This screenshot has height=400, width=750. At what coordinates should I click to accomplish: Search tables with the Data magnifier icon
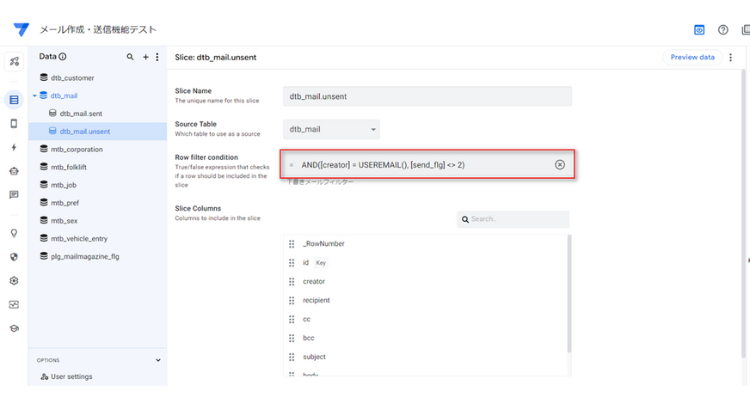click(x=130, y=57)
